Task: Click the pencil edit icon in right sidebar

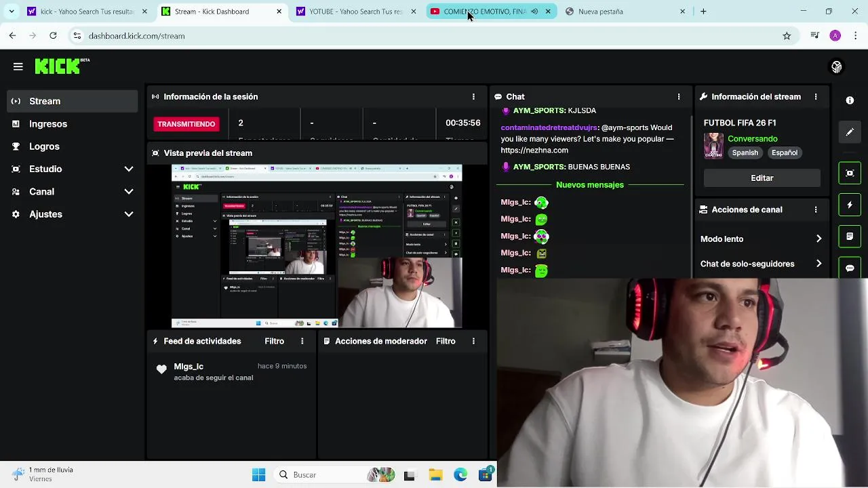Action: (850, 132)
